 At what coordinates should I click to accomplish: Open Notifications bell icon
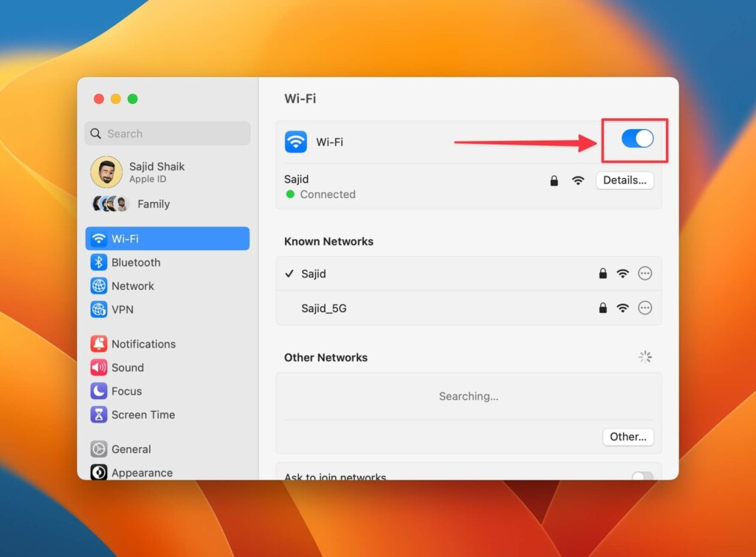99,344
